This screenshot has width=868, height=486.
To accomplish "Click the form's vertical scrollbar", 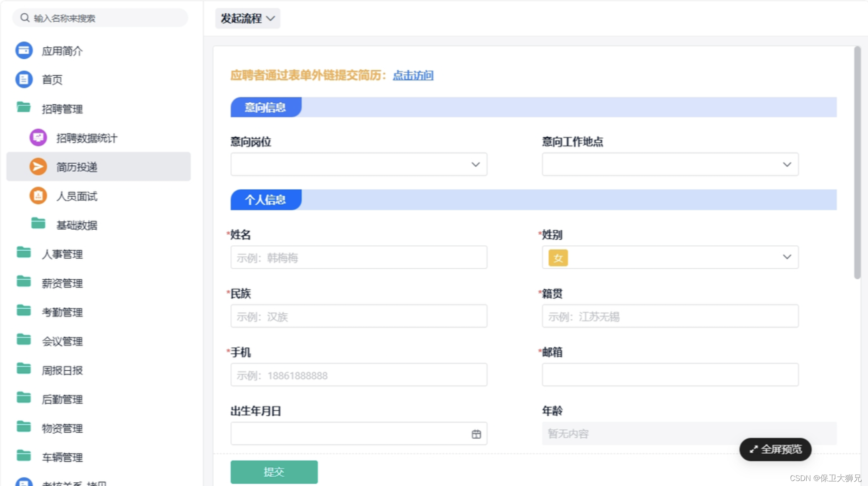I will (857, 163).
